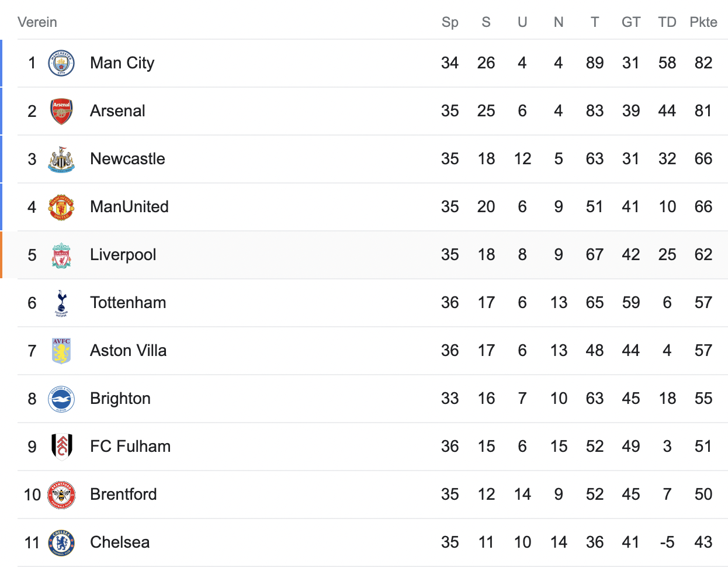The width and height of the screenshot is (728, 567).
Task: Click the Brighton club crest
Action: (x=61, y=399)
